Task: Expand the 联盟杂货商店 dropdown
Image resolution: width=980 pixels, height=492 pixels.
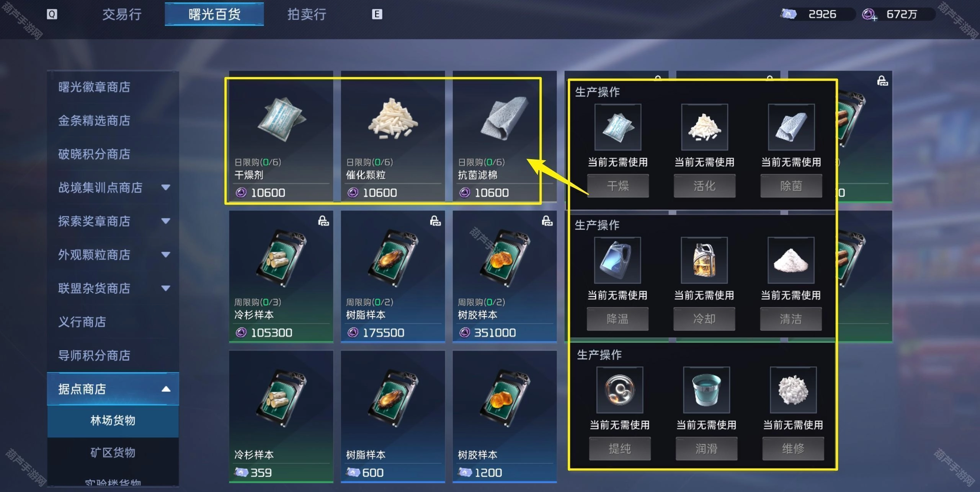Action: click(x=166, y=288)
